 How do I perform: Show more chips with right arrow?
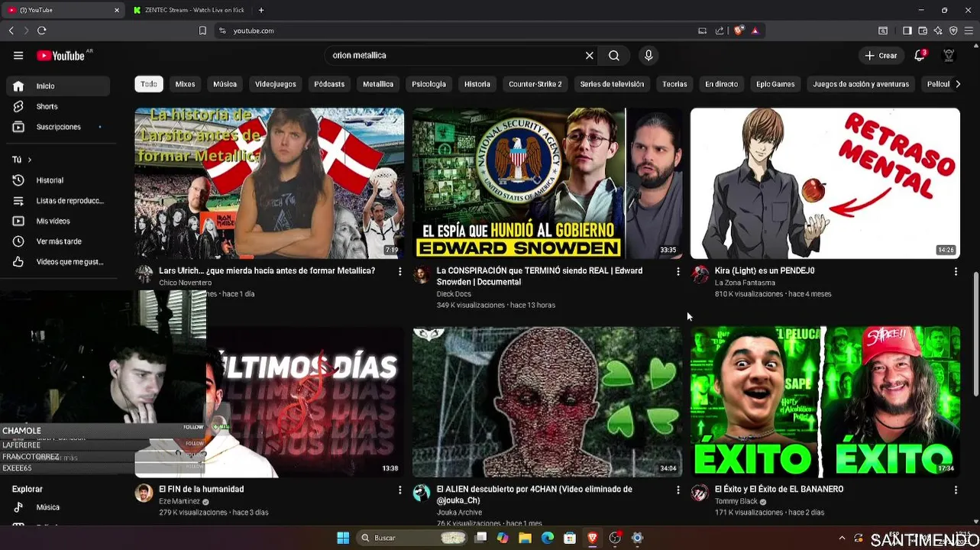point(958,84)
